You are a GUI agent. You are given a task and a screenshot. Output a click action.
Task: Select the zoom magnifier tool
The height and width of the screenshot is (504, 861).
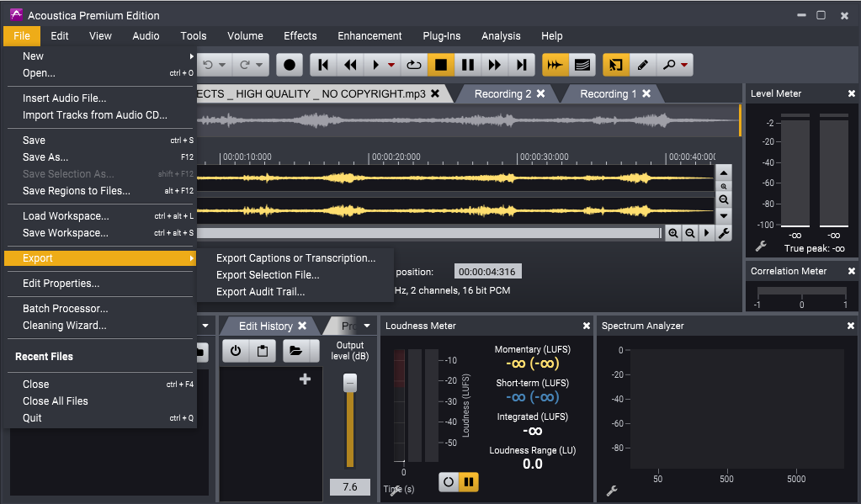point(668,65)
